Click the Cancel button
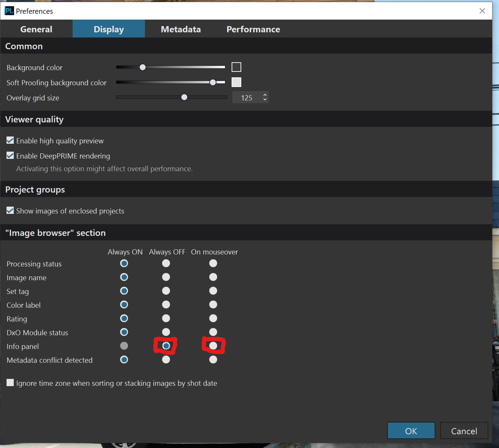Viewport: 499px width, 448px height. [464, 431]
